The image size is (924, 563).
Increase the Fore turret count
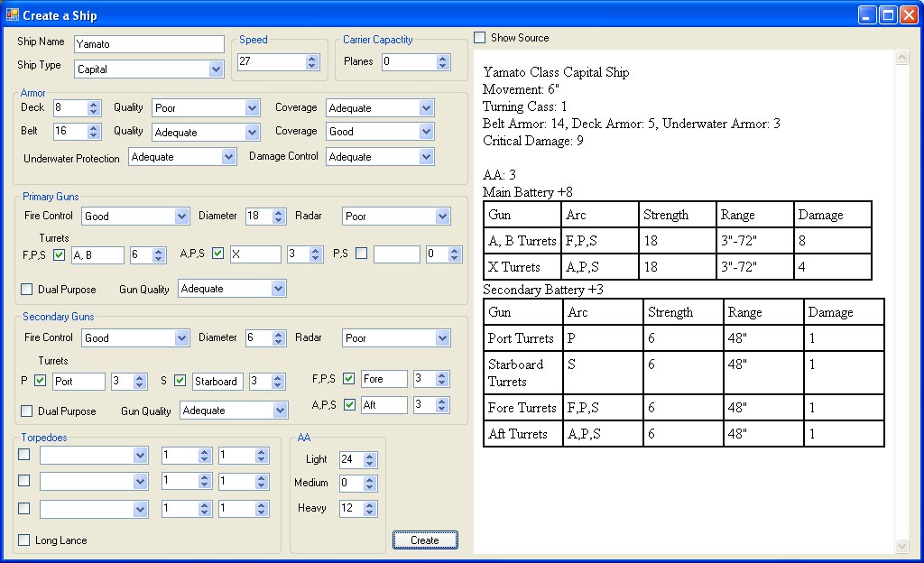click(x=442, y=375)
